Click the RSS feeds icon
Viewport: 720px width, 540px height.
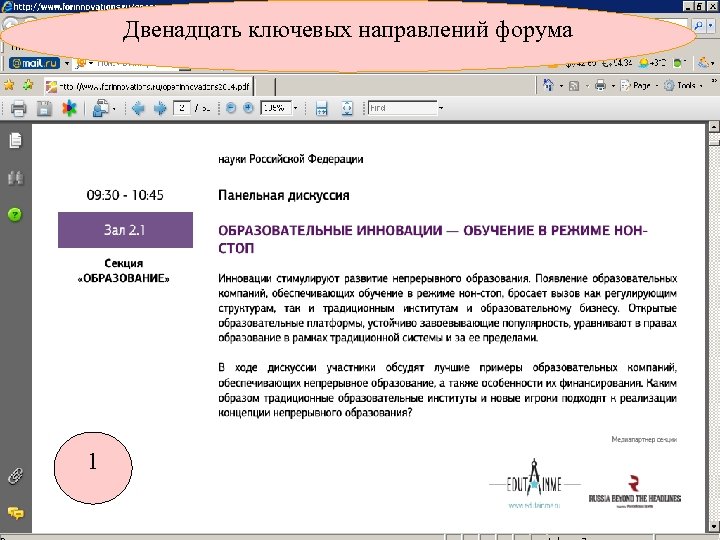tap(574, 85)
